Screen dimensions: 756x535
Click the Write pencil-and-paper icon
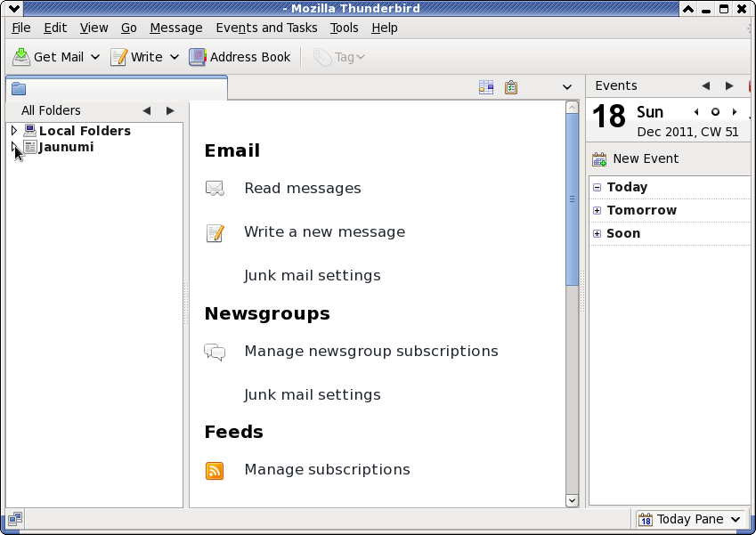[118, 57]
